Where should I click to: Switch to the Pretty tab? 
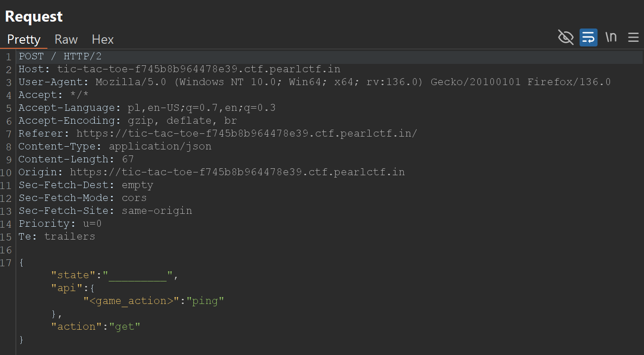24,40
